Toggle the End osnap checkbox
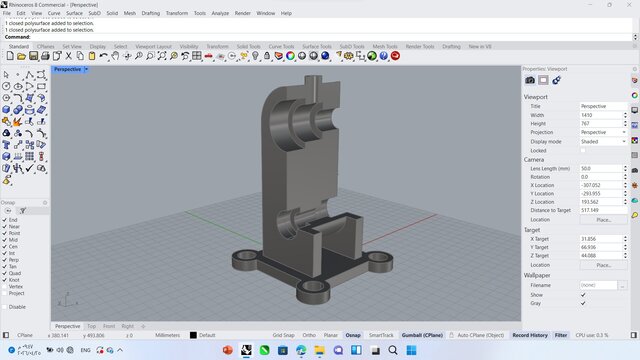Viewport: 640px width, 360px height. click(x=5, y=220)
